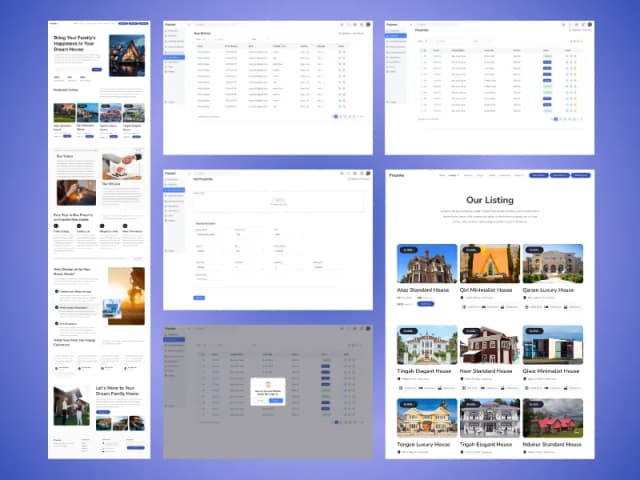Click the hero search field on landing page
Viewport: 640px width, 480px height.
point(73,69)
